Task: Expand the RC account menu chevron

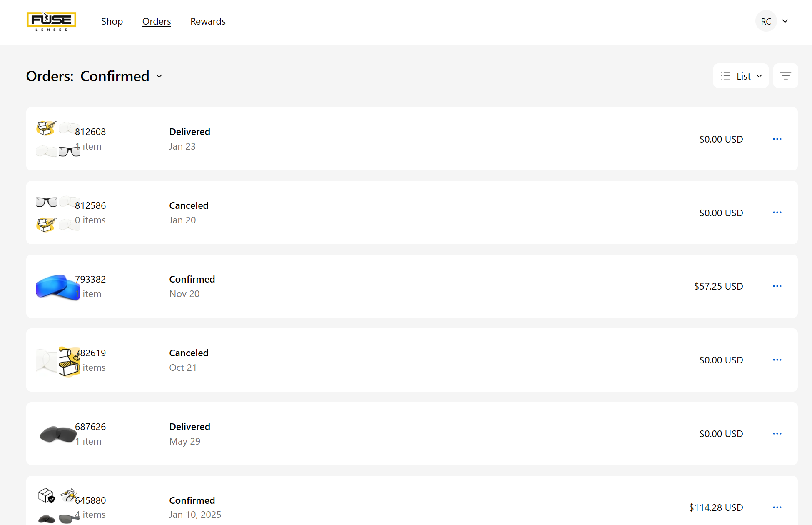Action: point(785,21)
